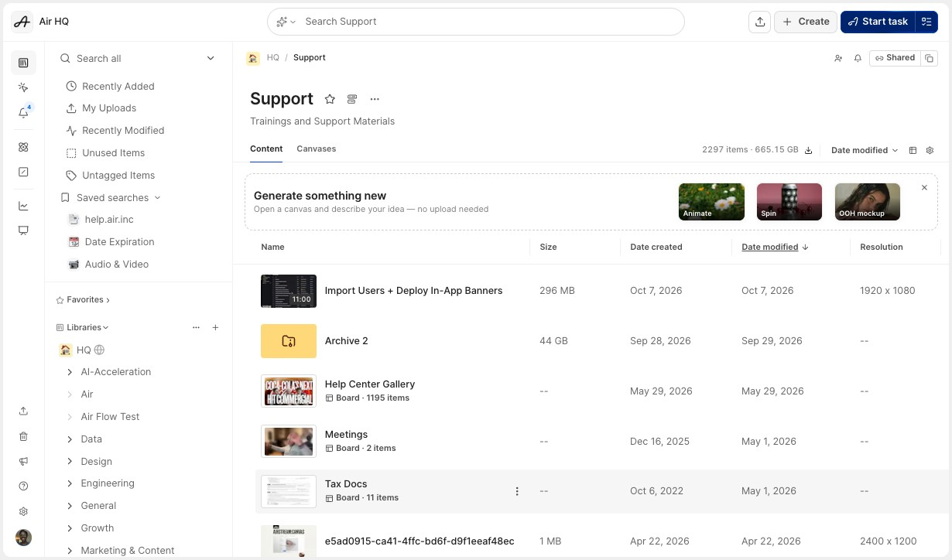The image size is (952, 560).
Task: Select Recently Modified in sidebar
Action: (123, 131)
